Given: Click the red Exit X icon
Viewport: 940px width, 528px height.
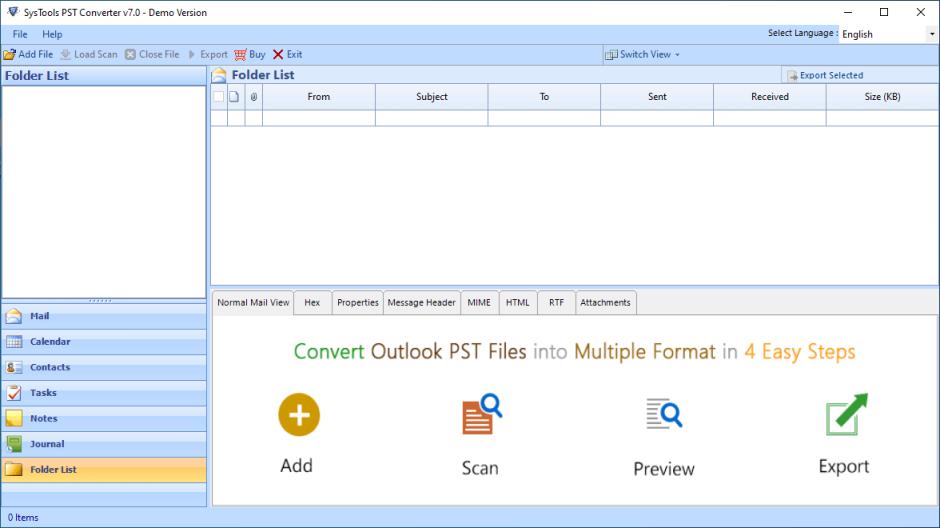Looking at the screenshot, I should (x=278, y=55).
